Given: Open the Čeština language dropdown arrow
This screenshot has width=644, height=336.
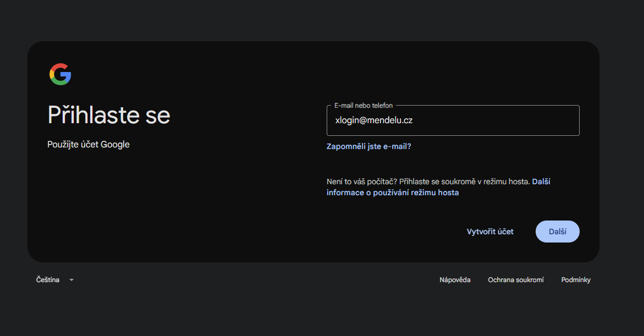Looking at the screenshot, I should (x=71, y=280).
